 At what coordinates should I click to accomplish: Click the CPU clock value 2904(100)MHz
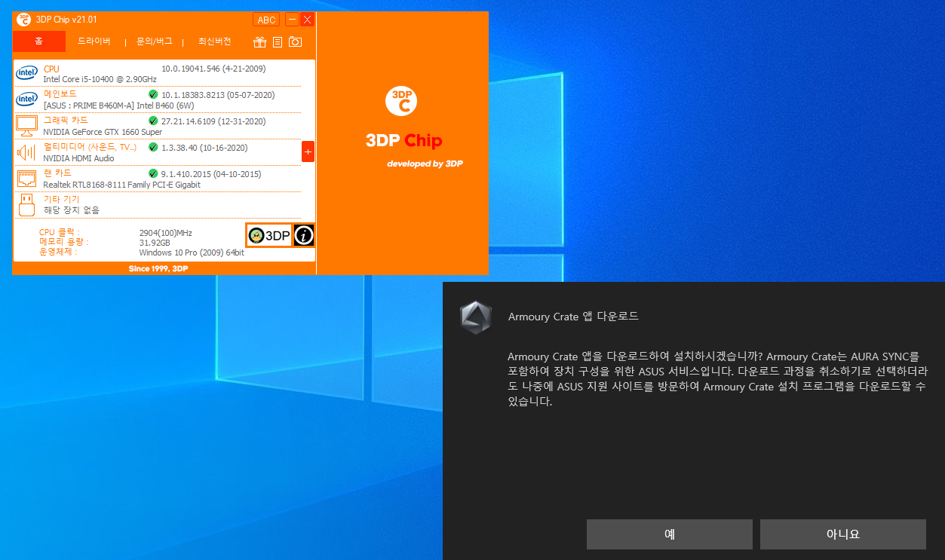click(166, 233)
